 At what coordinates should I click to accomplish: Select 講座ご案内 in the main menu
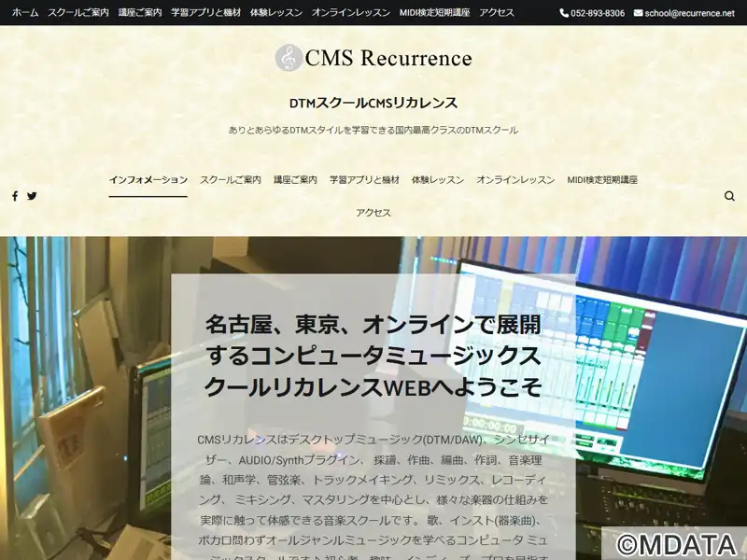295,180
